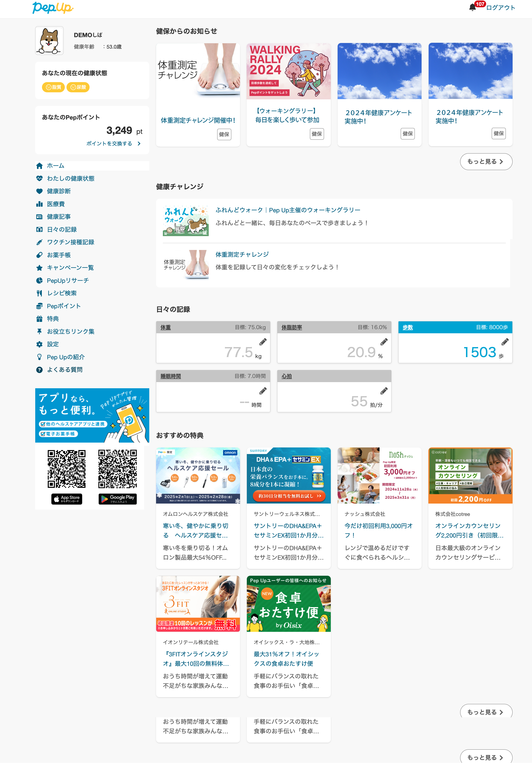Image resolution: width=532 pixels, height=763 pixels.
Task: Click the newspaper icon beside 健康記事
Action: pyautogui.click(x=40, y=217)
